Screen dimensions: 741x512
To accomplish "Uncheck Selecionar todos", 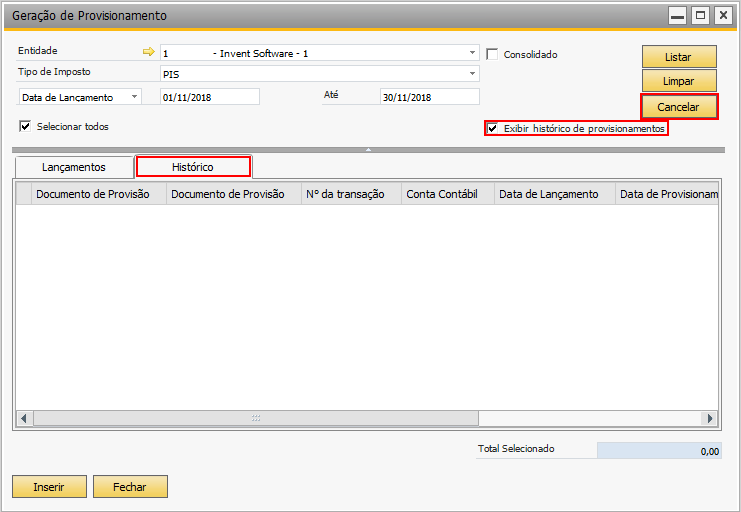I will [25, 126].
